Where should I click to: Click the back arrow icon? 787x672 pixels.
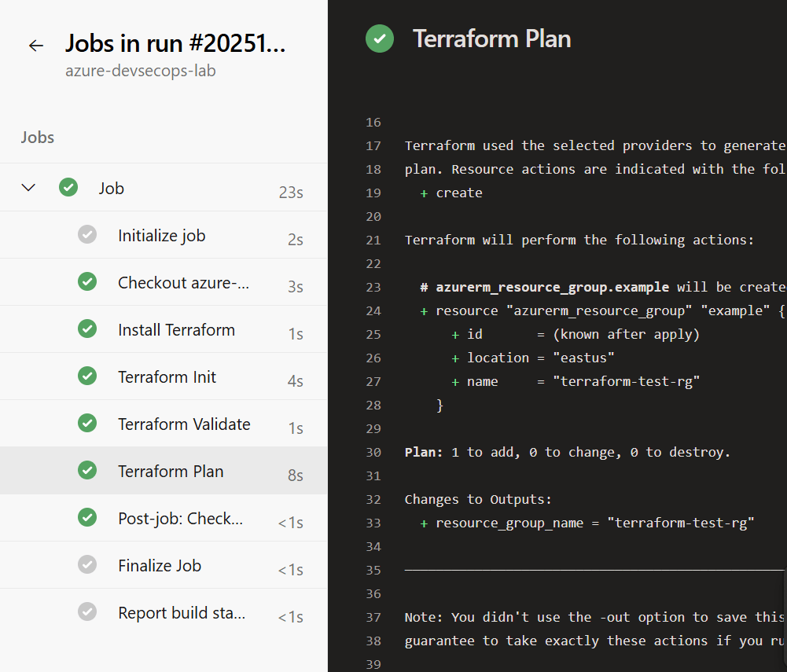pos(36,46)
